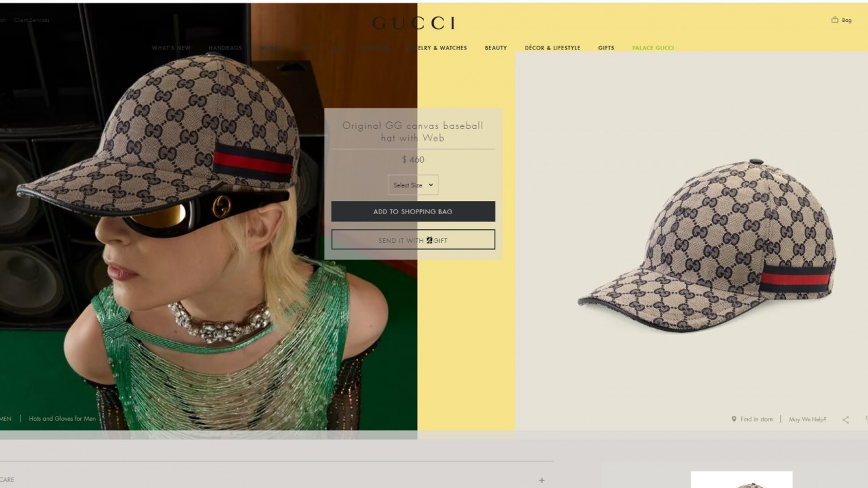The width and height of the screenshot is (868, 488).
Task: Open What's New menu
Action: point(172,48)
